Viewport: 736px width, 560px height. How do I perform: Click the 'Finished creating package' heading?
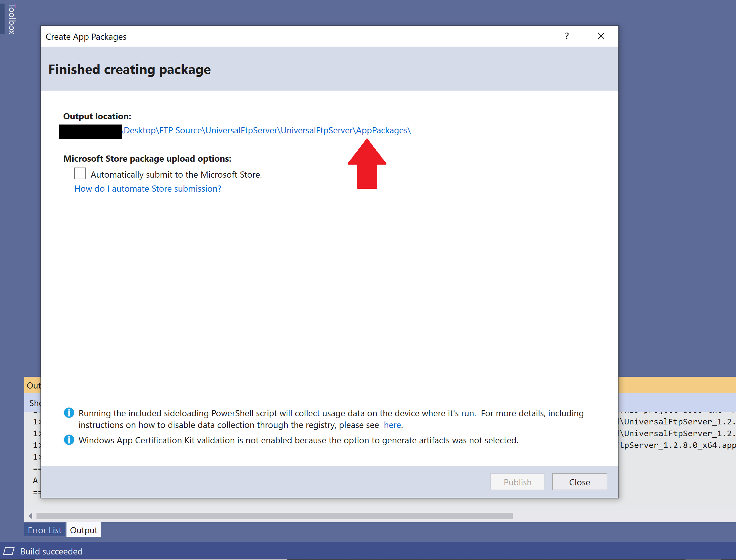pyautogui.click(x=129, y=69)
